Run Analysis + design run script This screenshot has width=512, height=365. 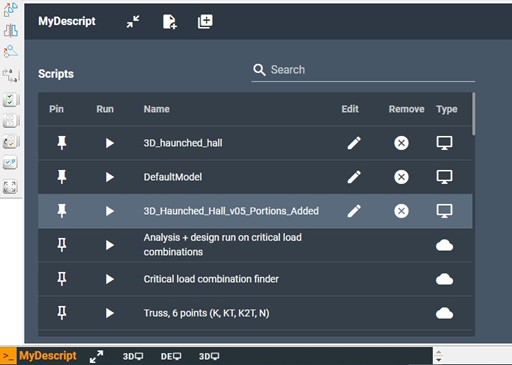point(109,245)
